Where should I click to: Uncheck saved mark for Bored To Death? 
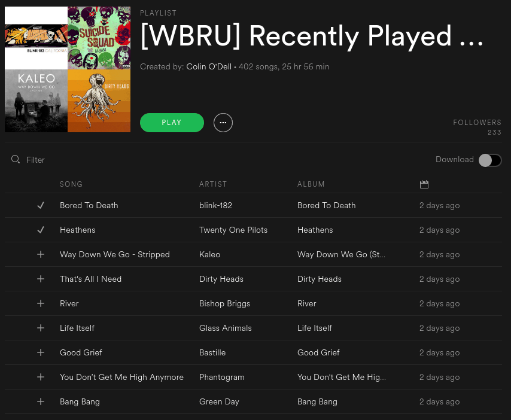click(41, 205)
